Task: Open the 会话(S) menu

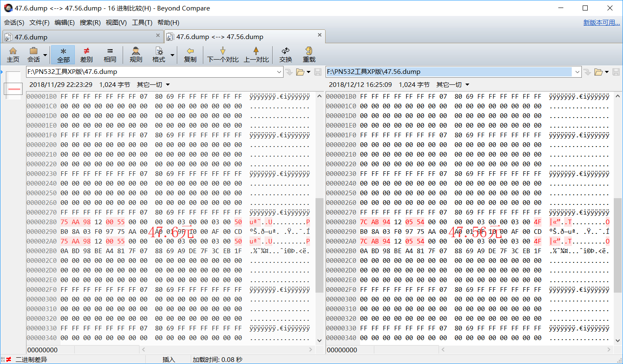Action: click(x=14, y=23)
